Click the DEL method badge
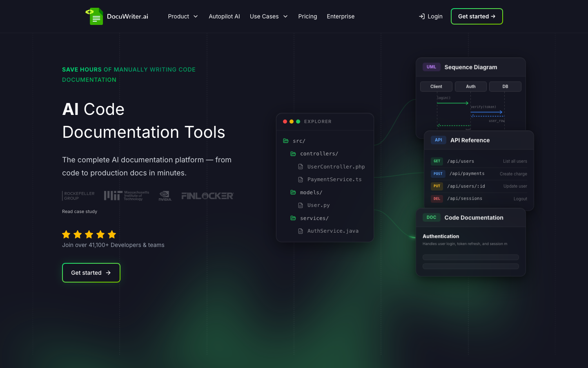Viewport: 588px width, 368px height. (437, 199)
